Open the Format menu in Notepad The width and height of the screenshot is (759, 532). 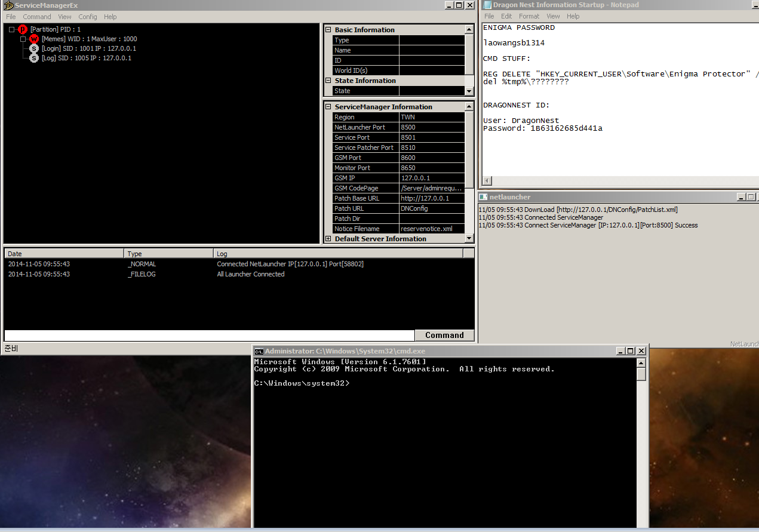(529, 16)
